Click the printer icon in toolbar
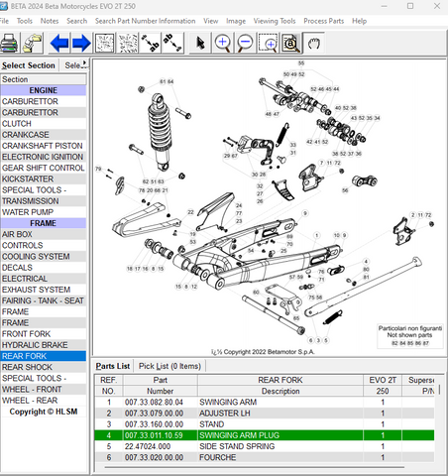Image resolution: width=448 pixels, height=476 pixels. [9, 43]
